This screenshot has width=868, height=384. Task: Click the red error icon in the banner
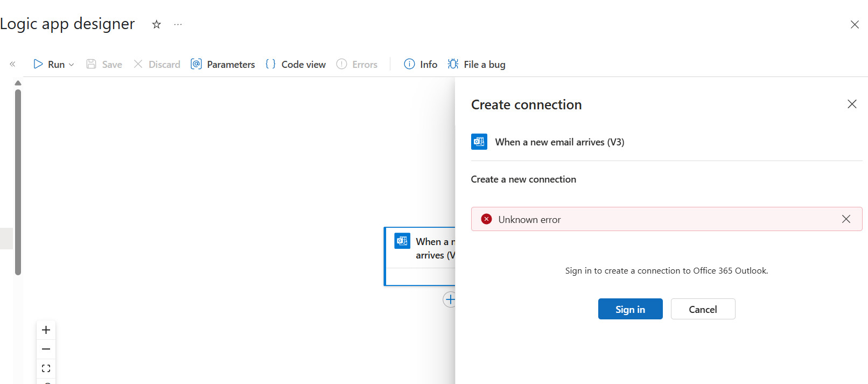click(486, 219)
